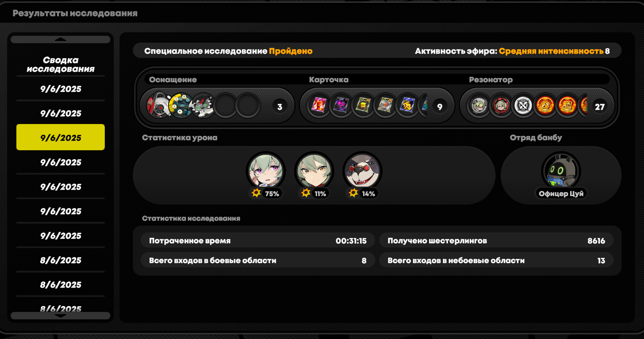Click the red chainsaw gear icon
The height and width of the screenshot is (339, 644).
pyautogui.click(x=158, y=105)
